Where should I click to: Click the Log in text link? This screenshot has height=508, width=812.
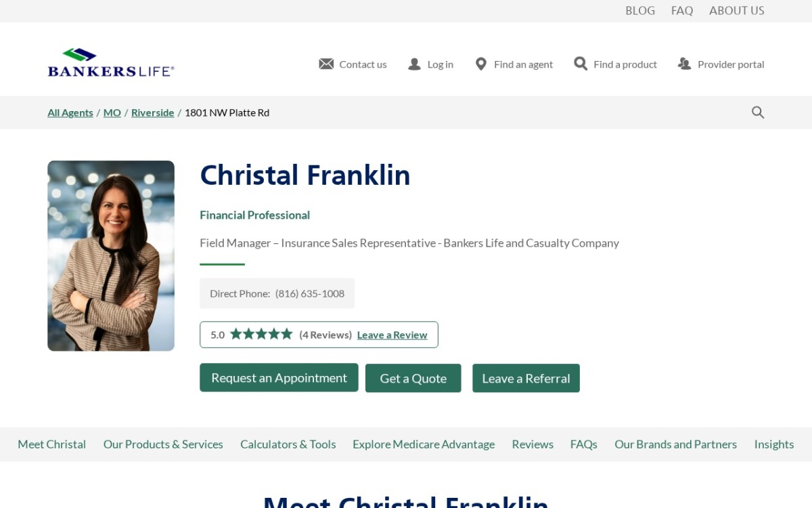(x=441, y=64)
